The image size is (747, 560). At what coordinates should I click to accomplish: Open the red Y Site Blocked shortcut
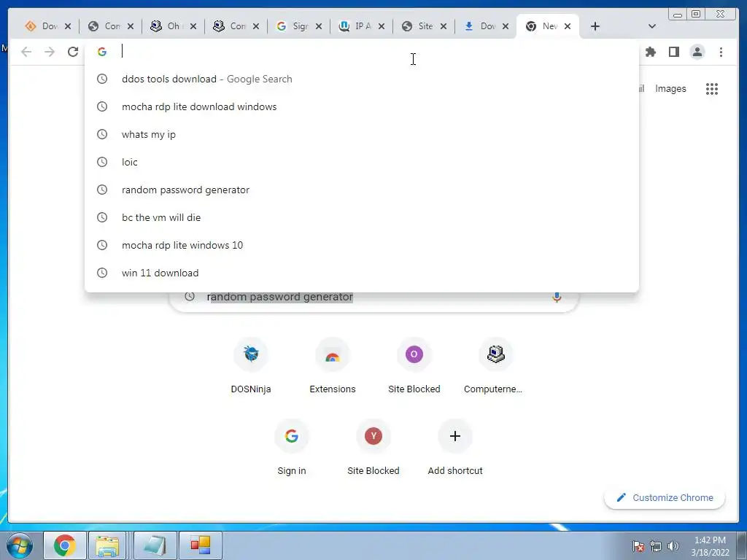tap(373, 448)
